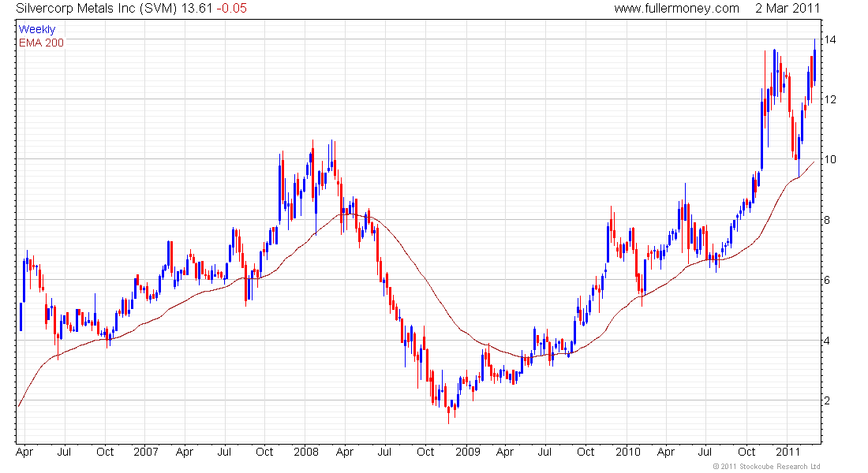Click the 4 price axis label

828,341
